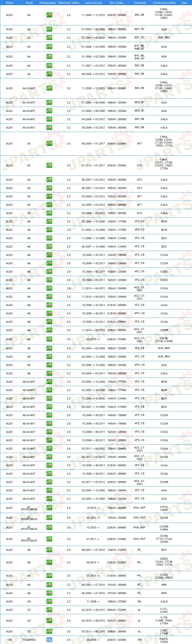This screenshot has width=192, height=644.
Task: Click the CJTC, CJWC engine code cell
Action: pyautogui.click(x=164, y=610)
